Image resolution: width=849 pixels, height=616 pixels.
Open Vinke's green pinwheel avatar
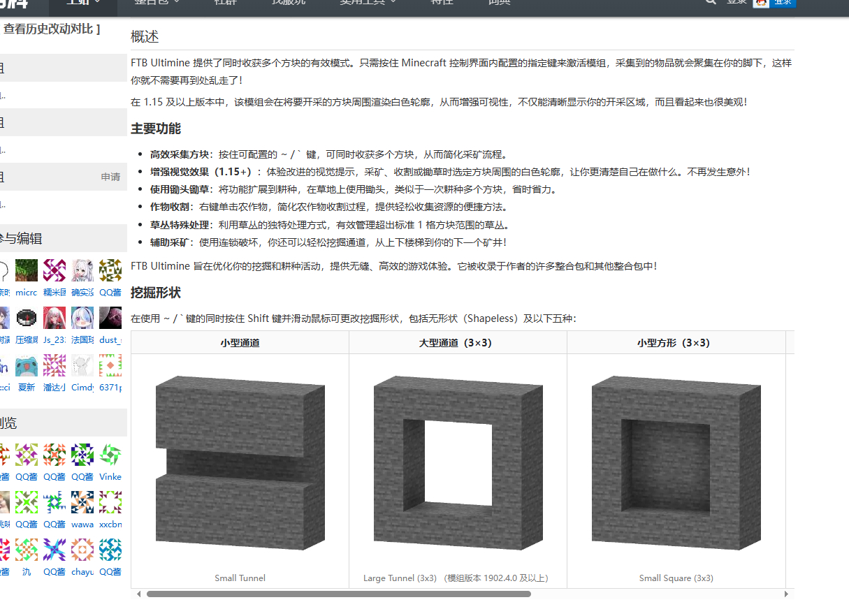[110, 455]
